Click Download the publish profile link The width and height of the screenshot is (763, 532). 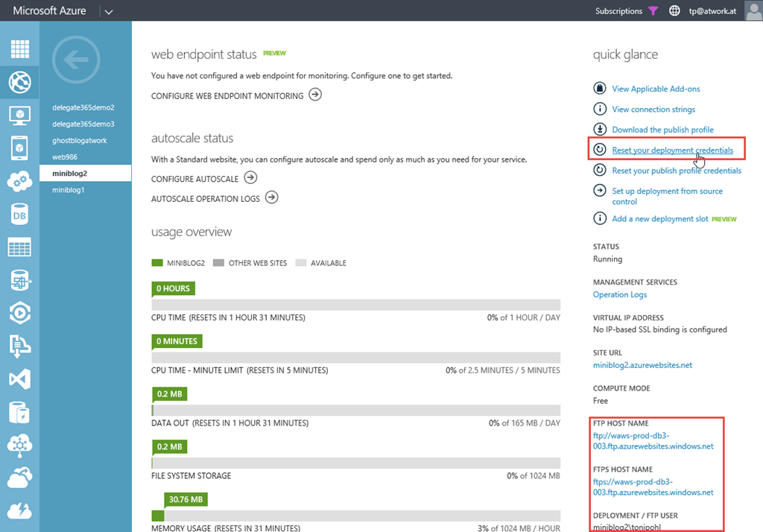tap(662, 130)
